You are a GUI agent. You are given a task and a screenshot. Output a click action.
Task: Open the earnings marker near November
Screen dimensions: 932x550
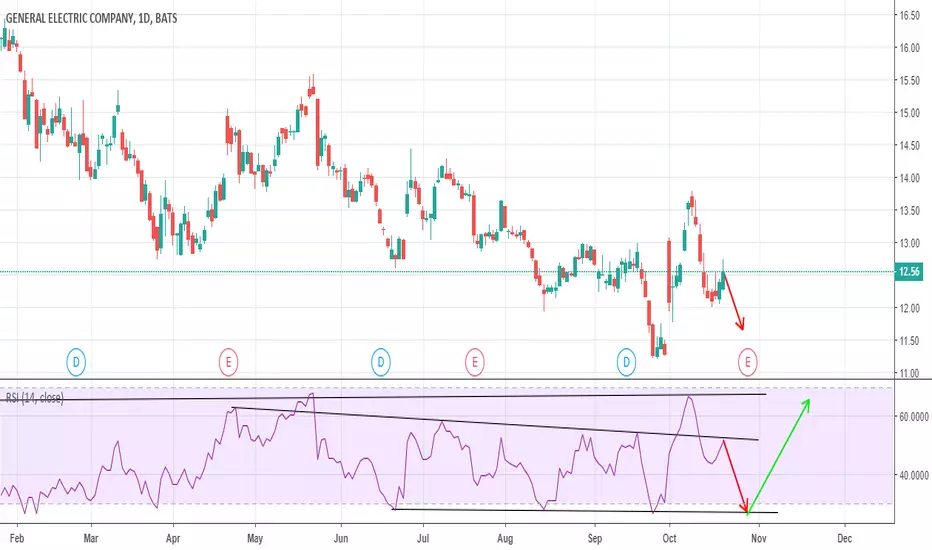748,362
